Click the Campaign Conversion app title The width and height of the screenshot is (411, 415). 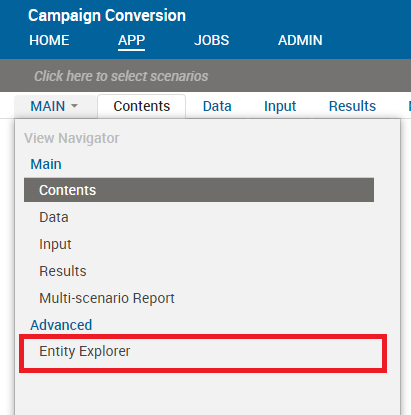[x=107, y=16]
